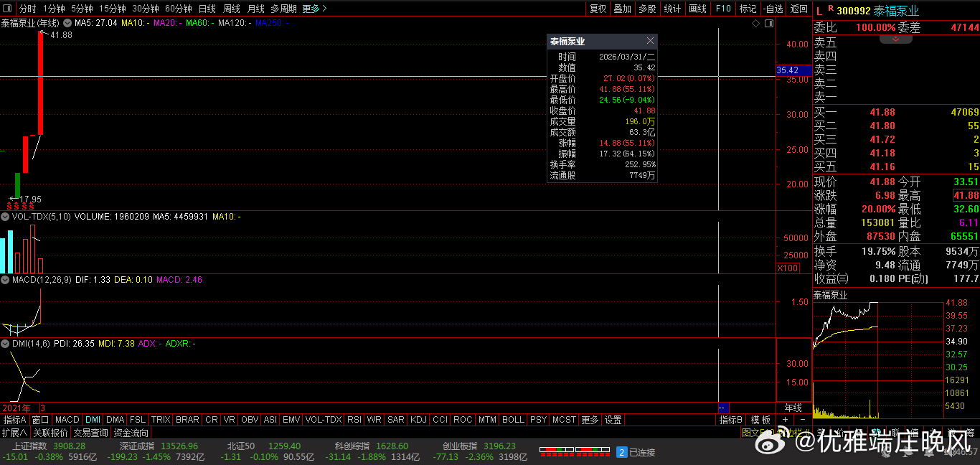Screen dimensions: 980x465
Task: Click the 叠加 overlay button
Action: (623, 9)
